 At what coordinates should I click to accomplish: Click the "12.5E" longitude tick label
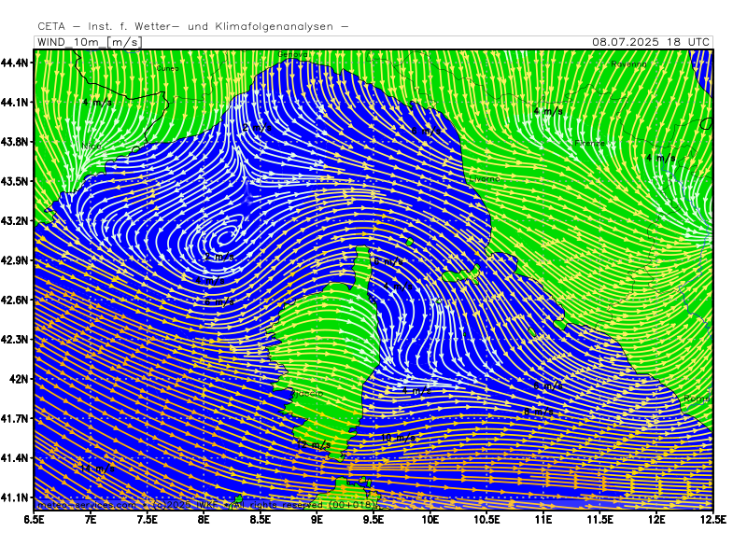(x=713, y=519)
